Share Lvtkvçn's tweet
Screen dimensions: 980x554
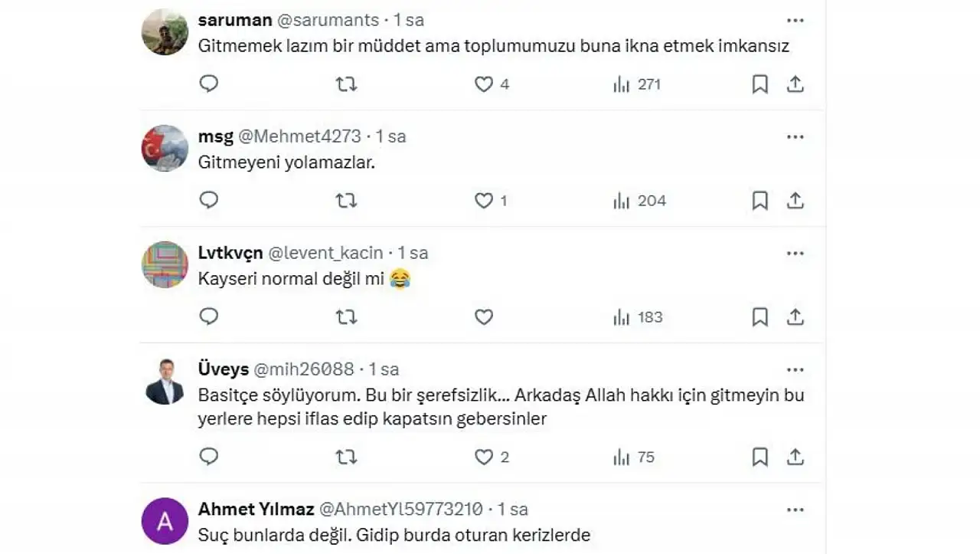pyautogui.click(x=795, y=316)
